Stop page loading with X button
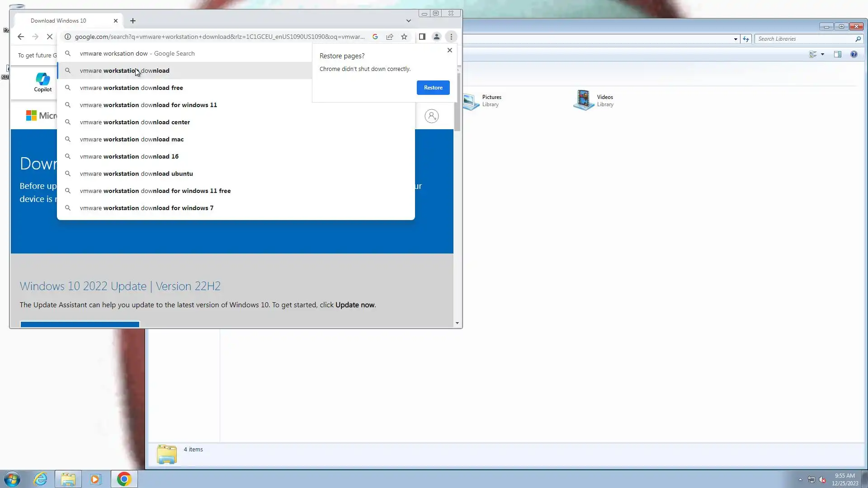The width and height of the screenshot is (868, 488). tap(50, 37)
